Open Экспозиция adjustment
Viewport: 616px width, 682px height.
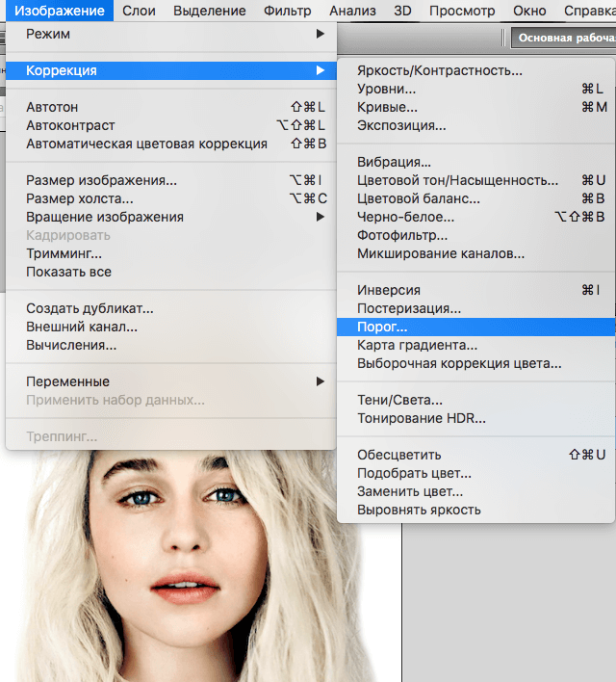tap(476, 125)
